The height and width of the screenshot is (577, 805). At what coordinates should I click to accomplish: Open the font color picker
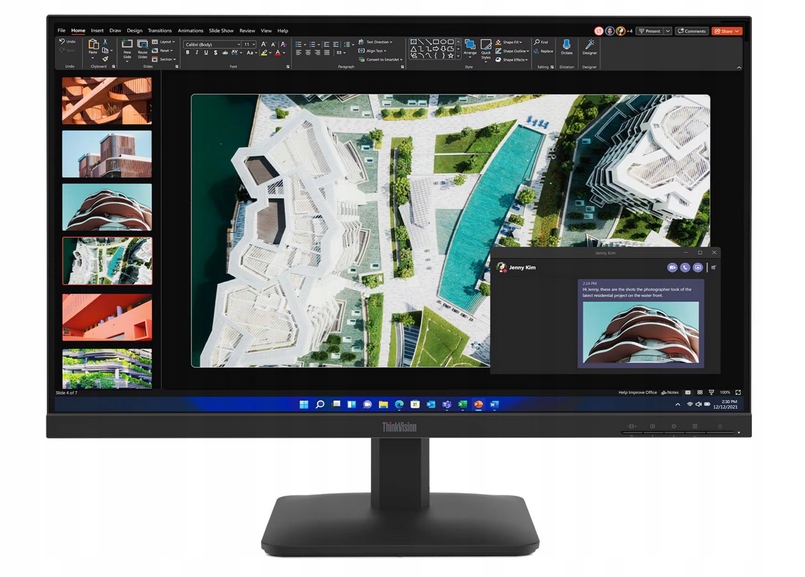(280, 53)
